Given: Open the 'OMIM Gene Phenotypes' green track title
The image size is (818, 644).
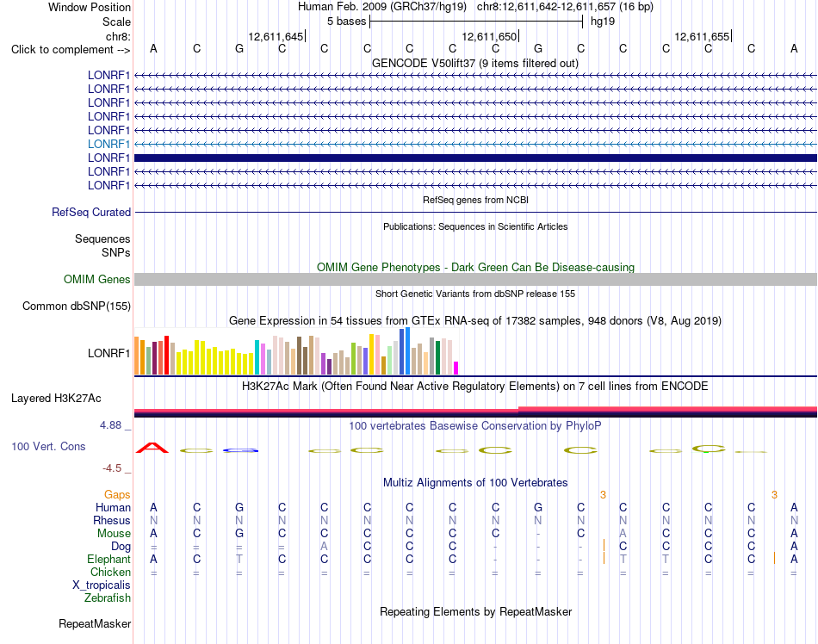Looking at the screenshot, I should [x=475, y=267].
